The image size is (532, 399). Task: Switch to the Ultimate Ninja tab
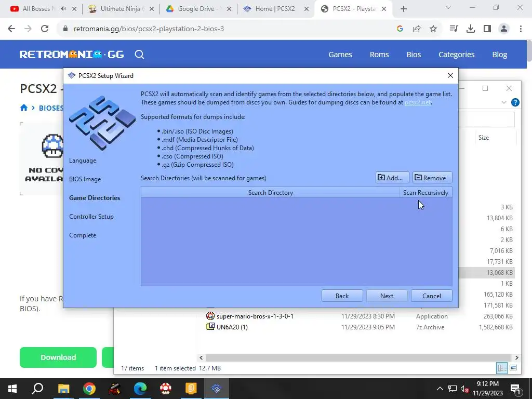(121, 9)
